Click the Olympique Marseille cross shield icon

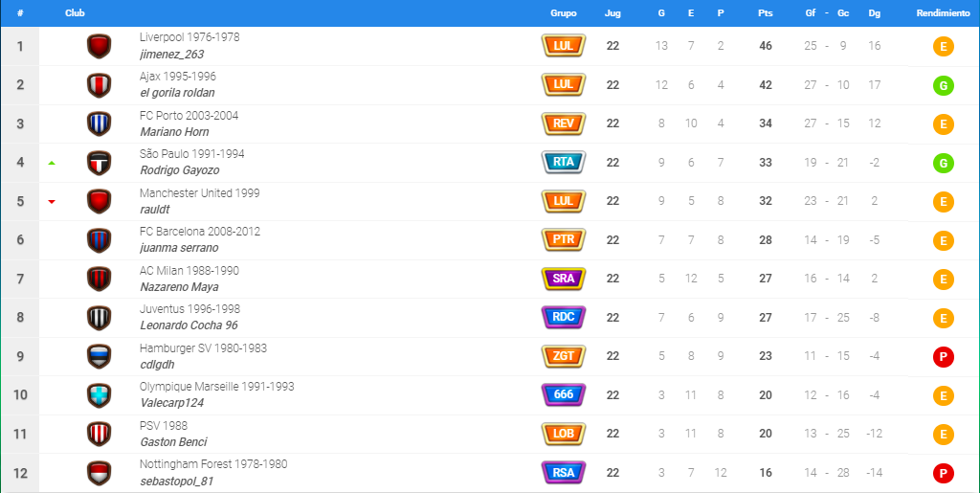tap(99, 395)
